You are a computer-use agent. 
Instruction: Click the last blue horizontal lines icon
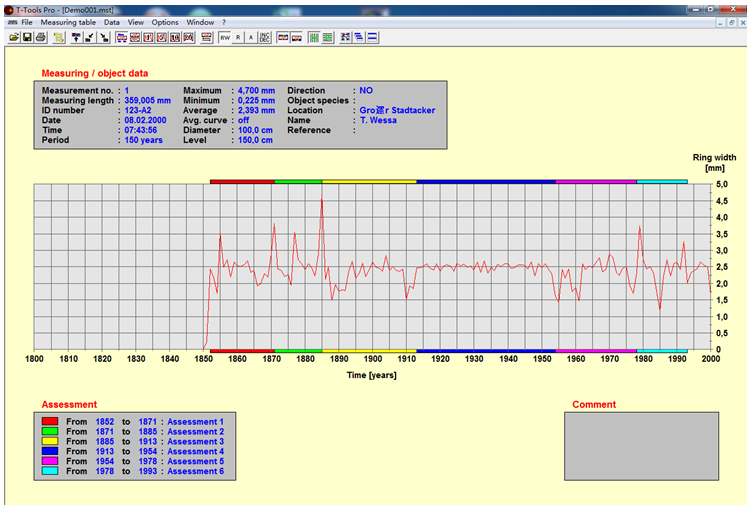click(x=372, y=37)
